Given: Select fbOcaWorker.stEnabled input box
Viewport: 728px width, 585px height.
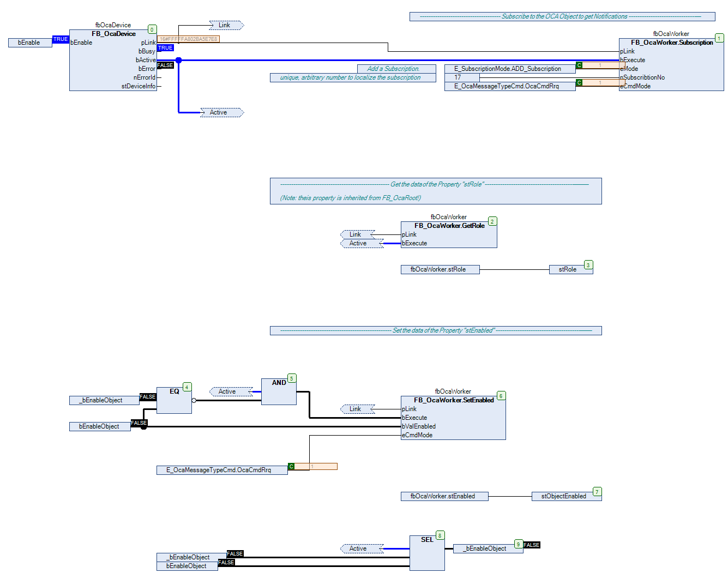Looking at the screenshot, I should (x=444, y=496).
